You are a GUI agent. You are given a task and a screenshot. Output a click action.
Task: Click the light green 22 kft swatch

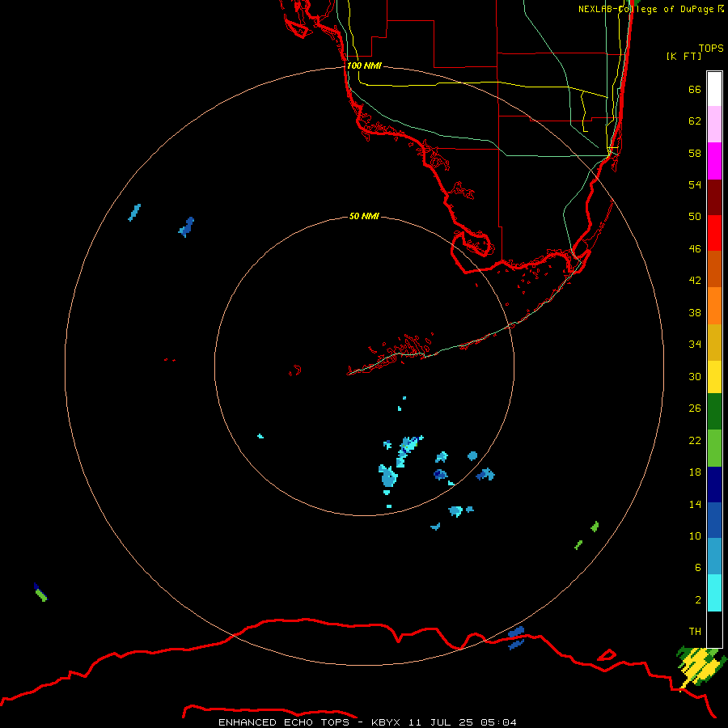tap(714, 448)
